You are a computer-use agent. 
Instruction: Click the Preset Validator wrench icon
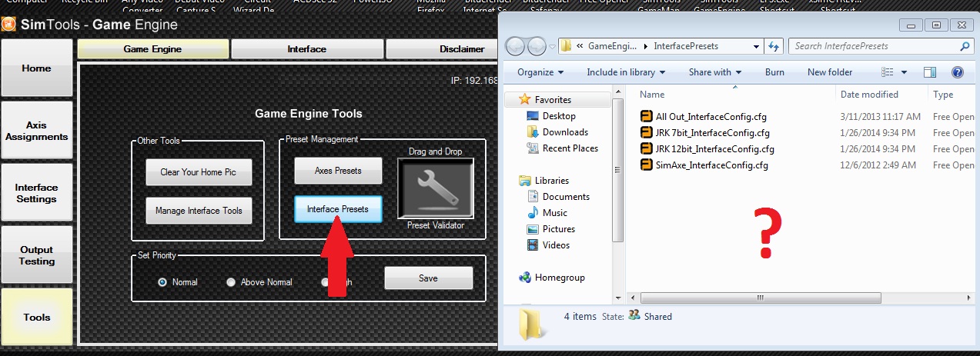[x=436, y=188]
